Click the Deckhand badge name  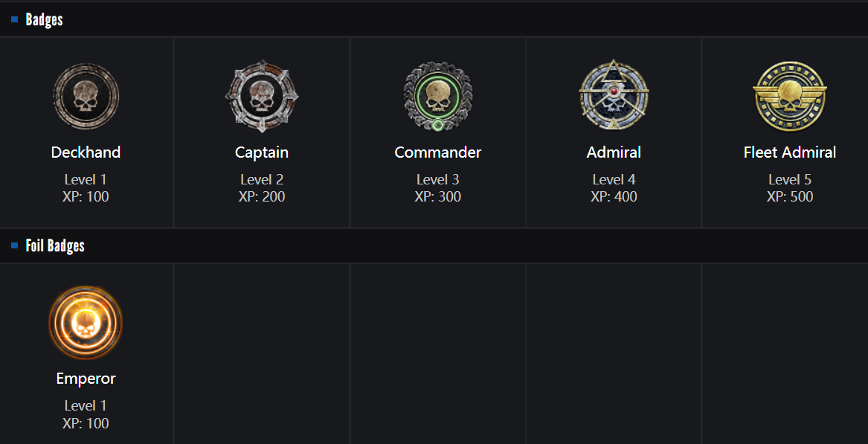pyautogui.click(x=86, y=152)
